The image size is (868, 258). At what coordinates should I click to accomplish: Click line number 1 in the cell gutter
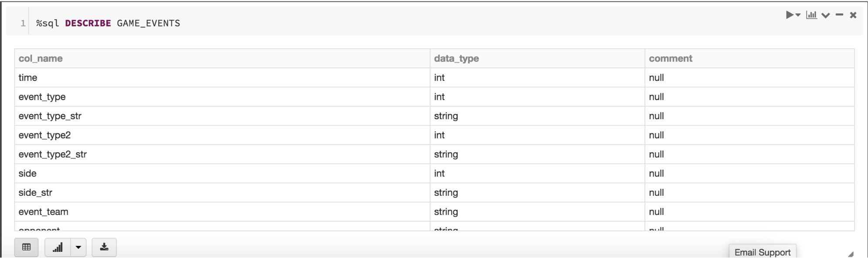[x=23, y=23]
